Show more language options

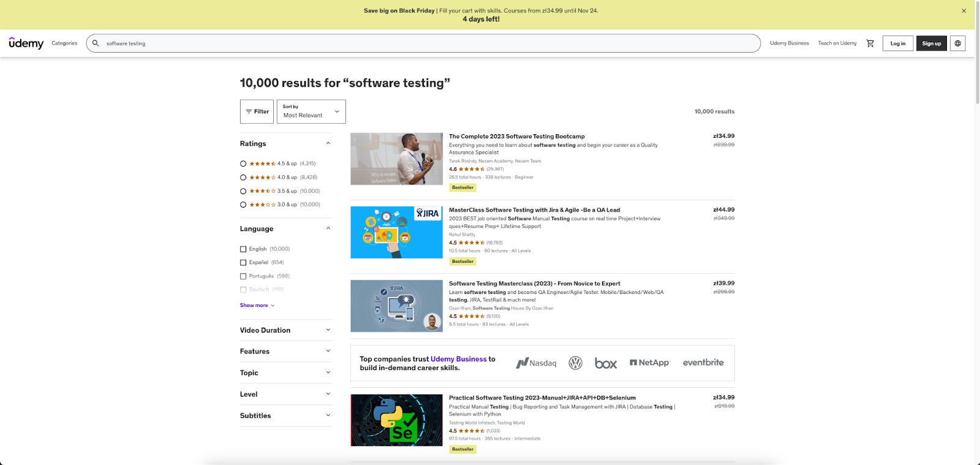click(257, 305)
